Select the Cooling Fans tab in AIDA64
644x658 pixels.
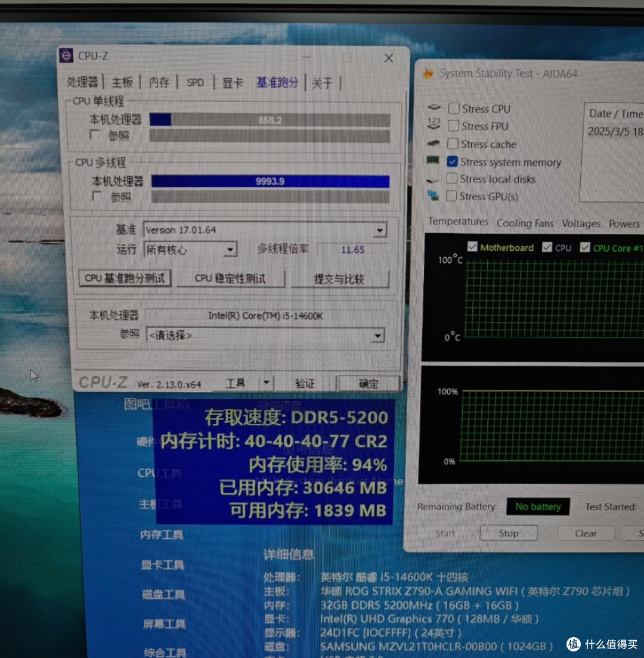(x=525, y=224)
